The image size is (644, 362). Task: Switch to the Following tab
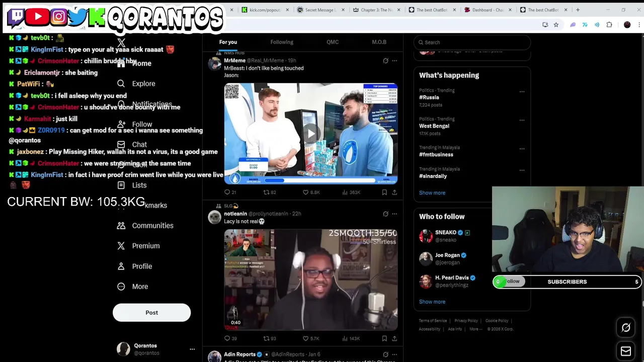pyautogui.click(x=282, y=42)
